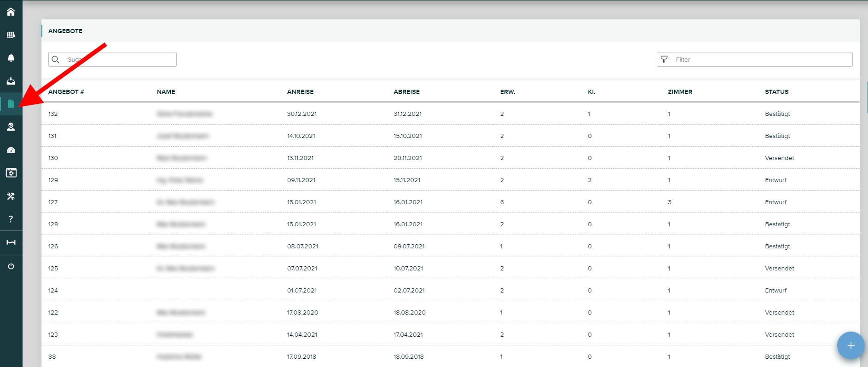Click the help question mark icon

click(11, 219)
